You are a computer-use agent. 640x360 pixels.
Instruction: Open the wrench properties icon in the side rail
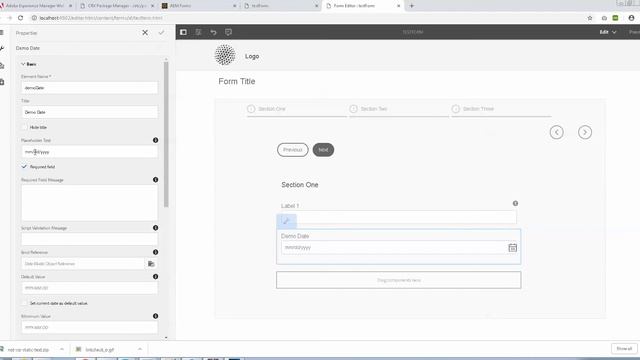click(2, 48)
